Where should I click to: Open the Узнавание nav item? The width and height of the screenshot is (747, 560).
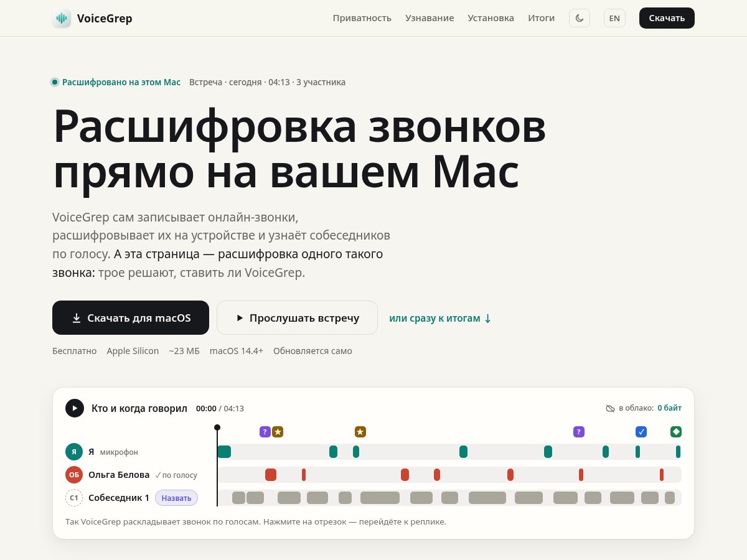430,18
